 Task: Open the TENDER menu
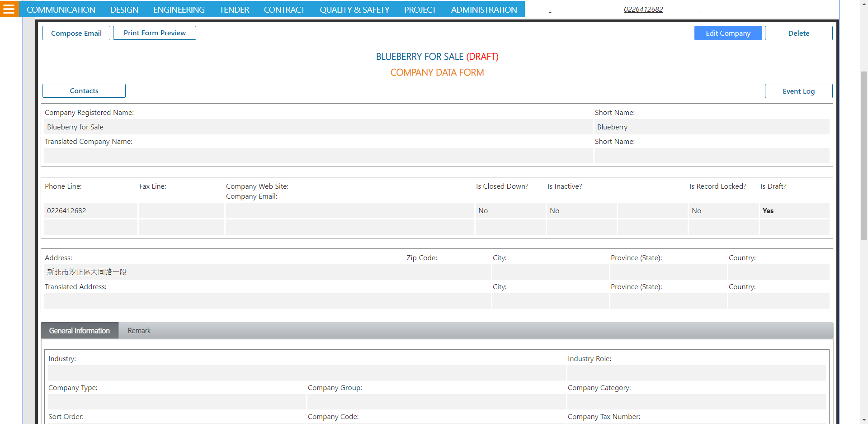pyautogui.click(x=234, y=10)
